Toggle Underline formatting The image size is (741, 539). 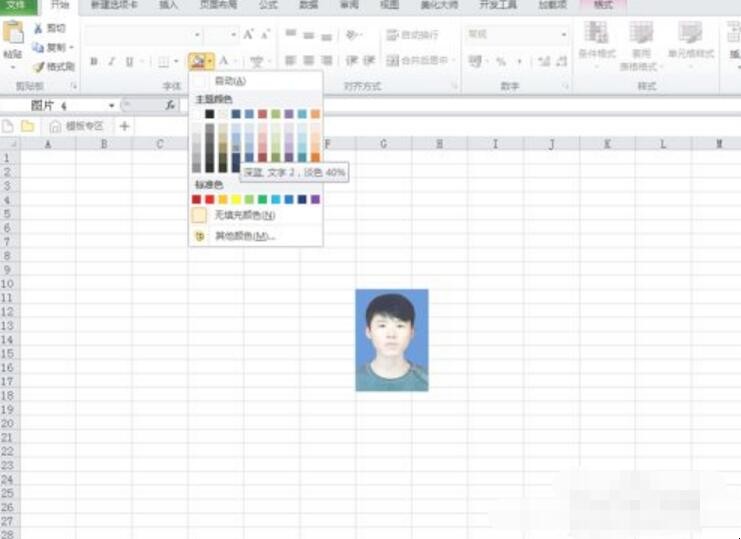click(x=129, y=61)
